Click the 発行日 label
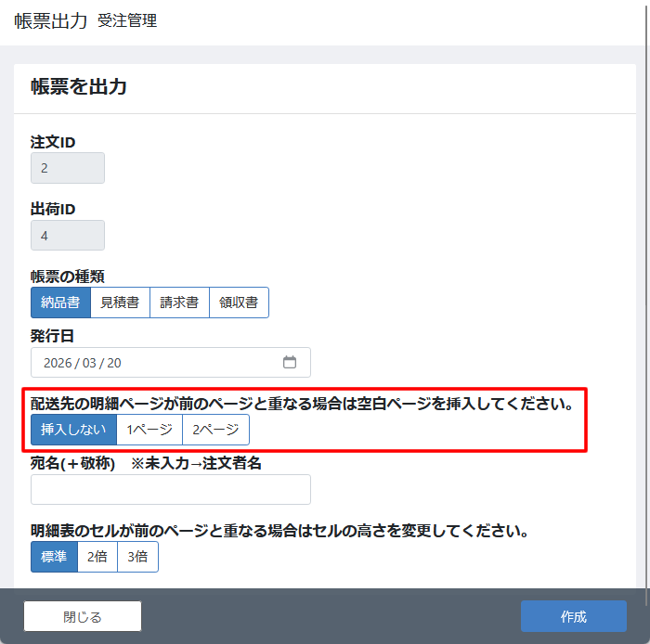Screen dimensions: 650x644 52,336
